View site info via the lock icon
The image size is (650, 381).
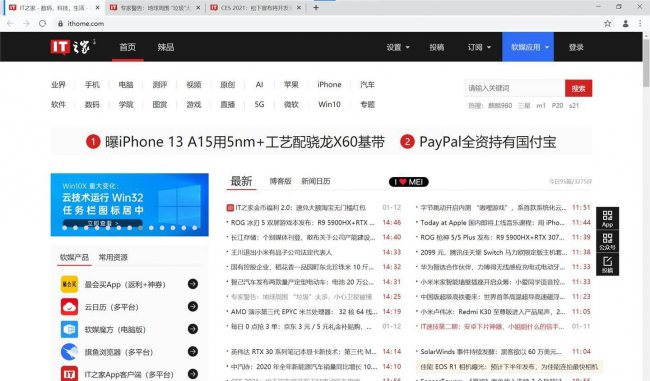click(x=61, y=24)
